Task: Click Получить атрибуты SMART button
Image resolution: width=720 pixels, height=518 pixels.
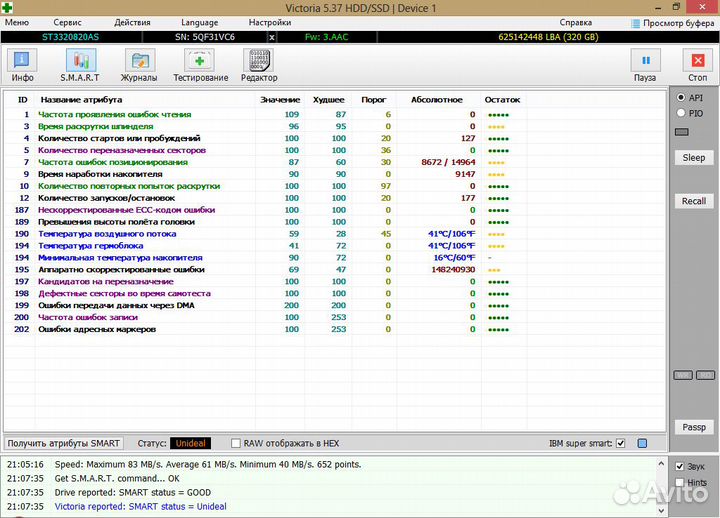Action: pyautogui.click(x=64, y=443)
